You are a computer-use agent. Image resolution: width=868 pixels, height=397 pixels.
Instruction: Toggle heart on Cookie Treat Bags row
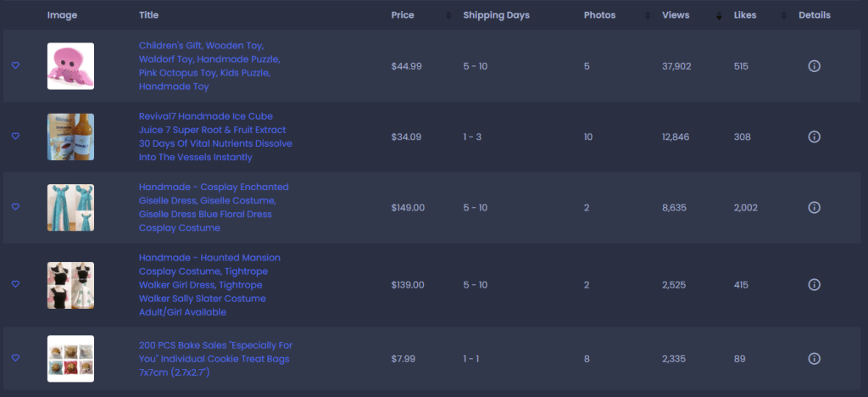15,358
